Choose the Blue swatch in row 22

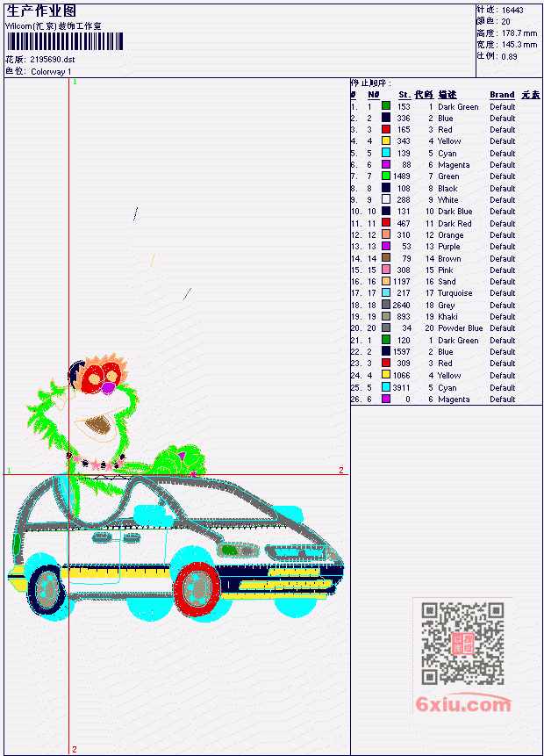click(386, 352)
